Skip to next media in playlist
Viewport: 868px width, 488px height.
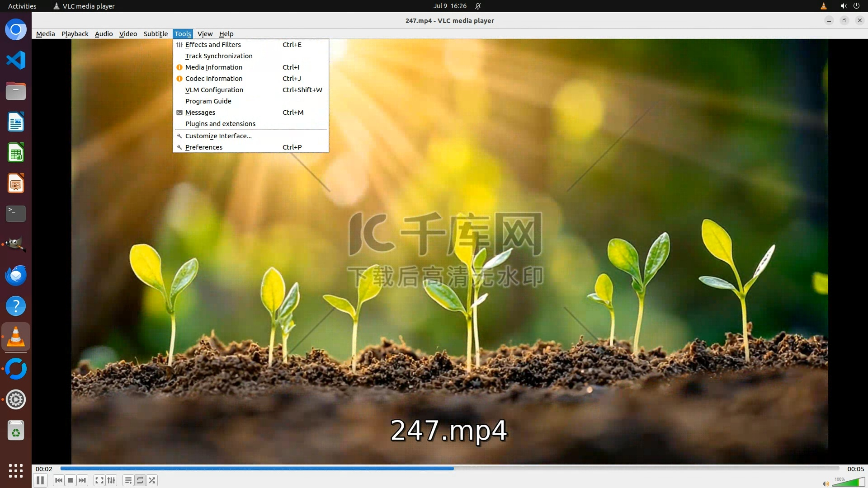point(82,480)
